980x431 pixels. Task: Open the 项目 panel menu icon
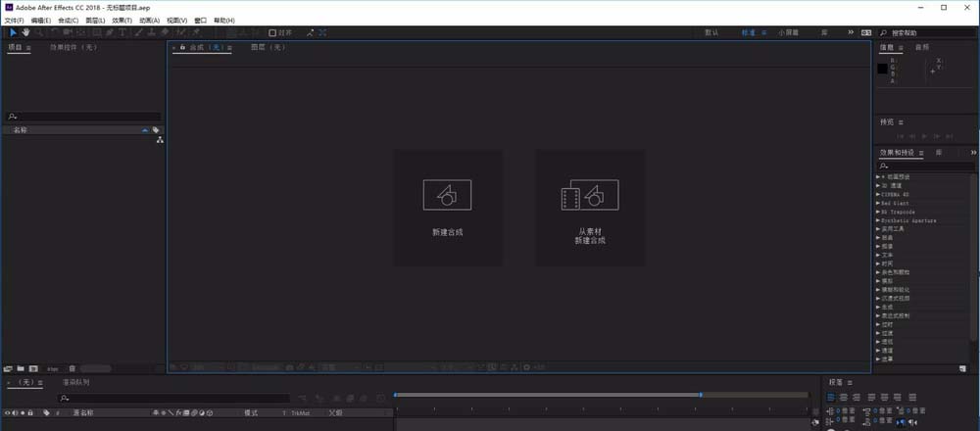click(x=28, y=47)
